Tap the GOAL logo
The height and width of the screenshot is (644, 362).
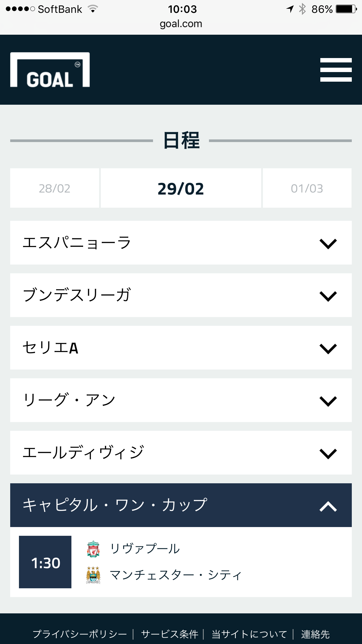point(50,70)
